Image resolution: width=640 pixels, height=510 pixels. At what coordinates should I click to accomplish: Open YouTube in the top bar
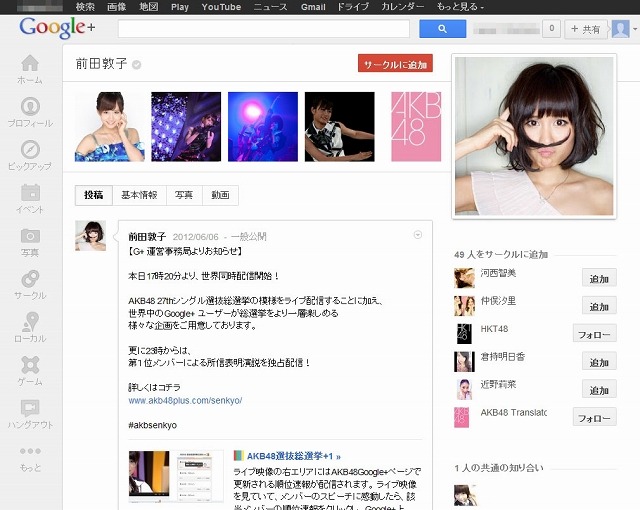click(x=221, y=7)
